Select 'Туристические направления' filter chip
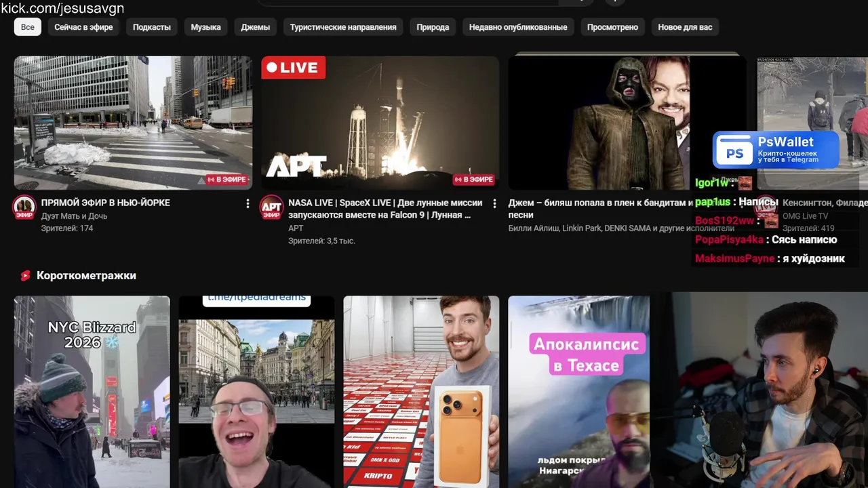The height and width of the screenshot is (488, 868). click(343, 27)
